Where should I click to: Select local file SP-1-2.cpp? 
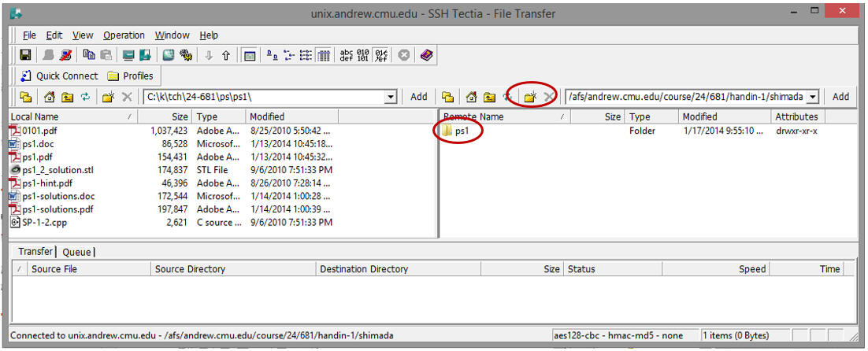coord(39,223)
